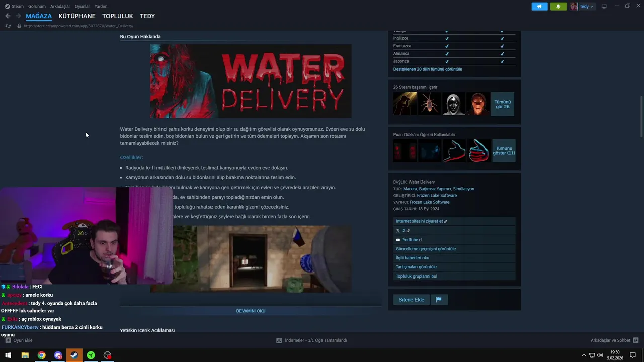The image size is (644, 362).
Task: Open the green notifications bell
Action: (x=558, y=6)
